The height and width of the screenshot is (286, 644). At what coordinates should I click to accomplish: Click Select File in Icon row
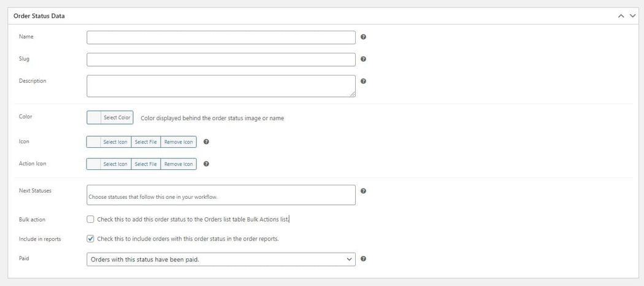point(146,142)
